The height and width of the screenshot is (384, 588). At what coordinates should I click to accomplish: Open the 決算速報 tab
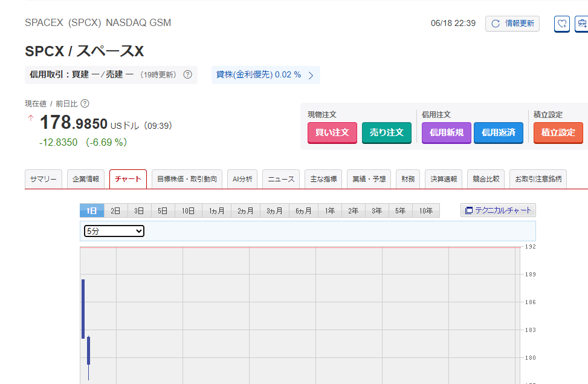[x=444, y=179]
